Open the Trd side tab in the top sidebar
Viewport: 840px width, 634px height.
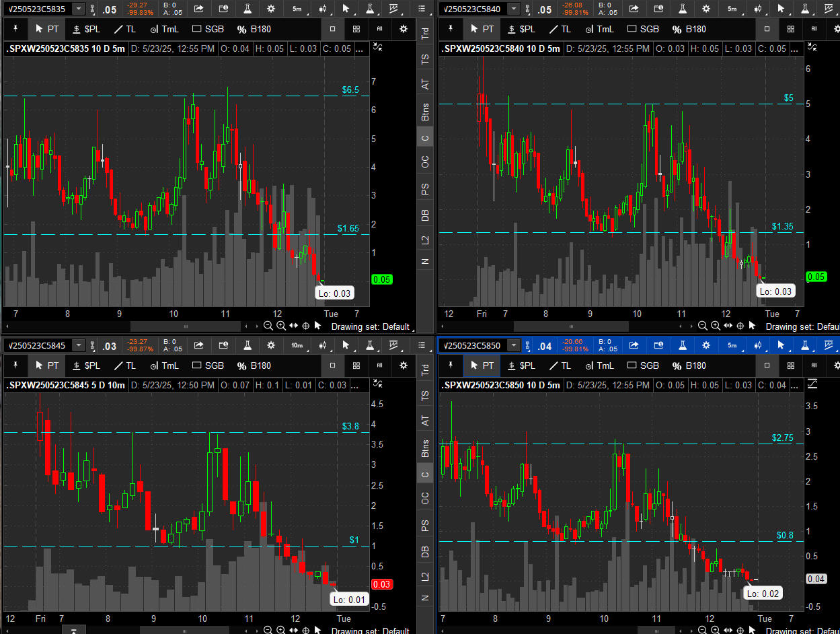[425, 34]
